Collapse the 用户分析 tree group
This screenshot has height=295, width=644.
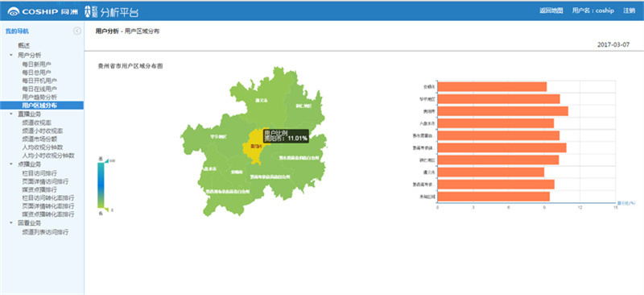(11, 55)
